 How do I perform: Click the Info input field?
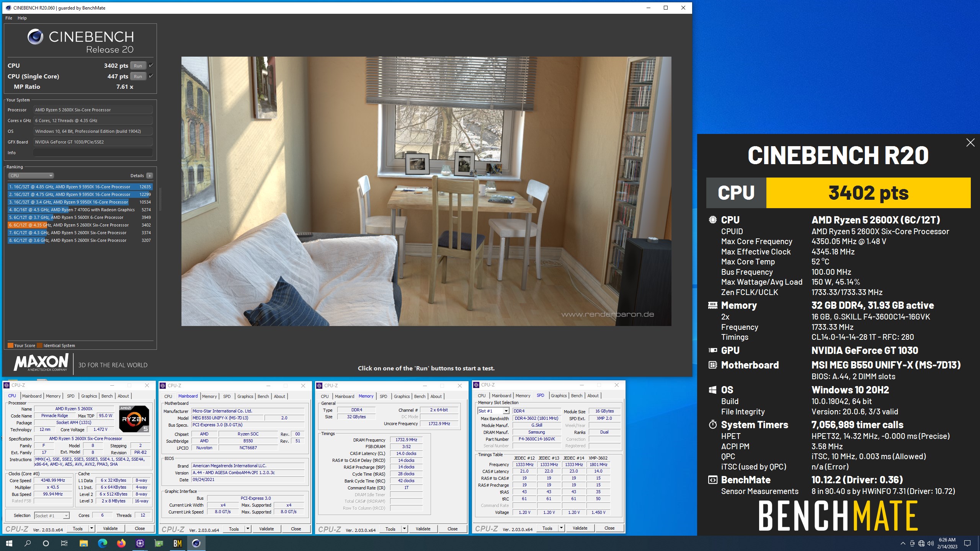93,153
